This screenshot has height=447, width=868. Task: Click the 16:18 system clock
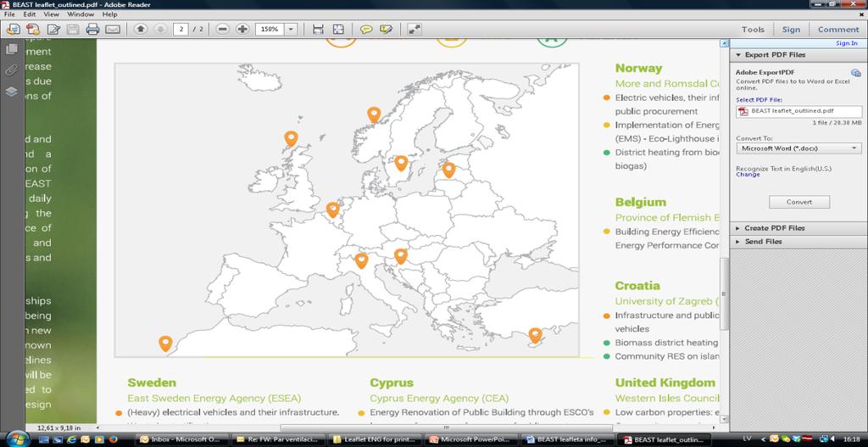[853, 439]
